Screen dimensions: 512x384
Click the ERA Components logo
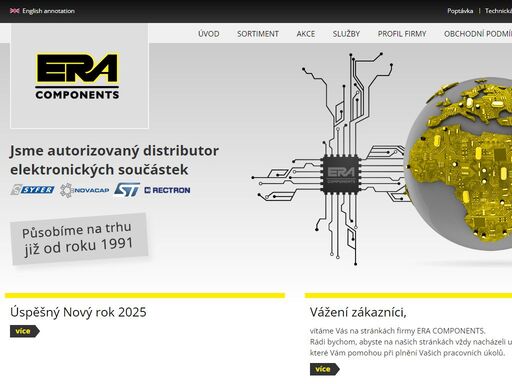[x=77, y=76]
